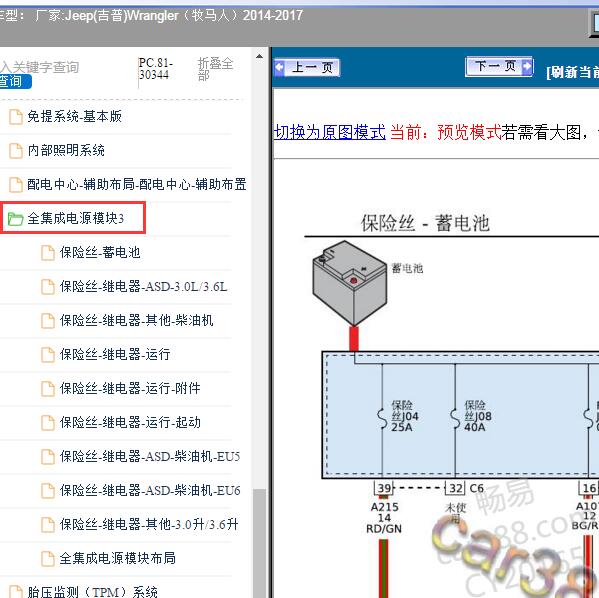Image resolution: width=599 pixels, height=598 pixels.
Task: Open the 胎压监测（TPM）系统 entry
Action: [92, 592]
